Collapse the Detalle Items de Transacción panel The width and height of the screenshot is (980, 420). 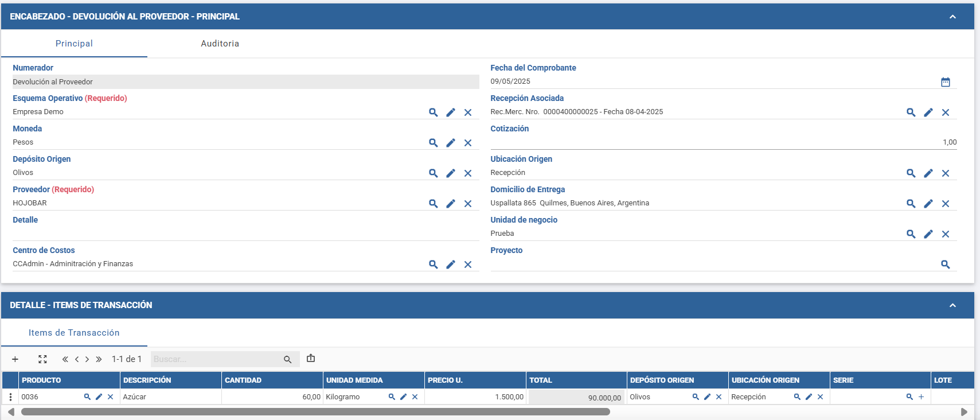pos(952,305)
